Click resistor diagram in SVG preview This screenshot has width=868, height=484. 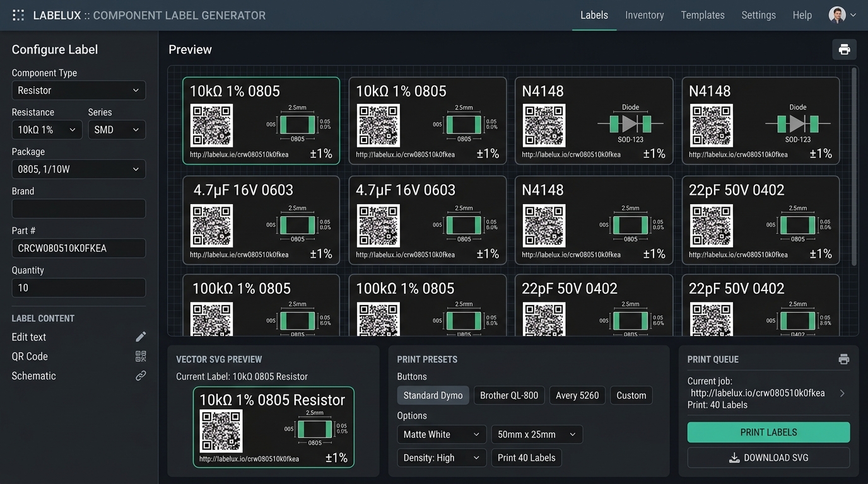(314, 429)
